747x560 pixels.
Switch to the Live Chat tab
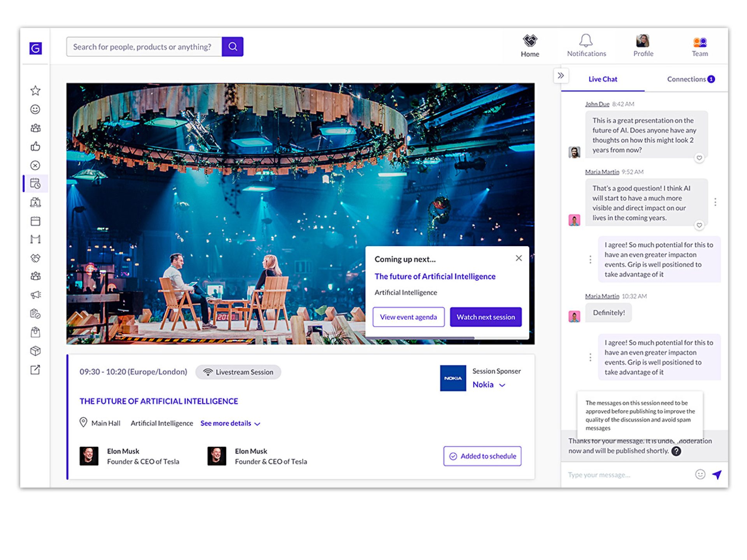(x=603, y=79)
